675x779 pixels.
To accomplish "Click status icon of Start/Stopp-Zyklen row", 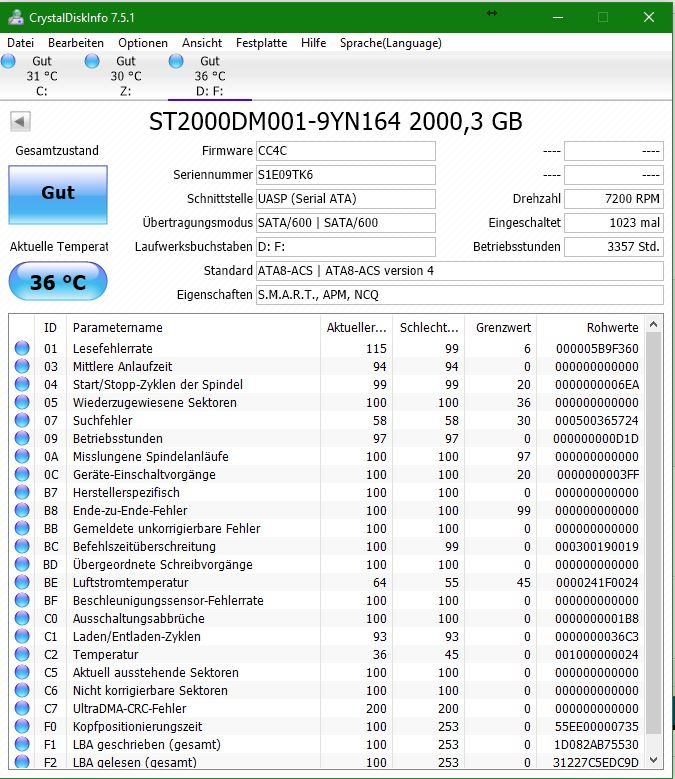I will coord(22,384).
